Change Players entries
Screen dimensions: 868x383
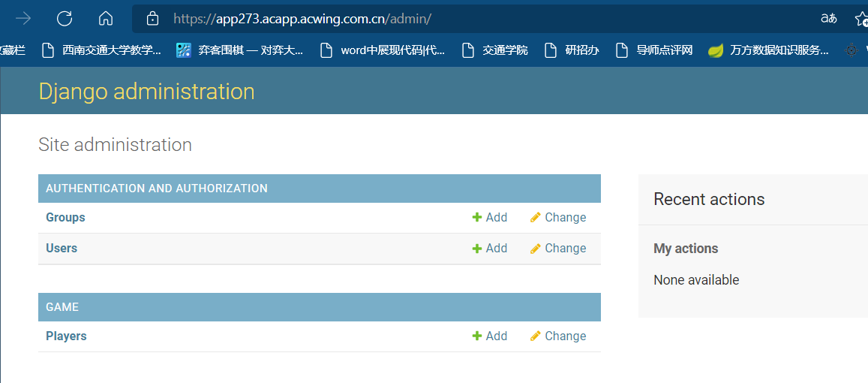[558, 336]
